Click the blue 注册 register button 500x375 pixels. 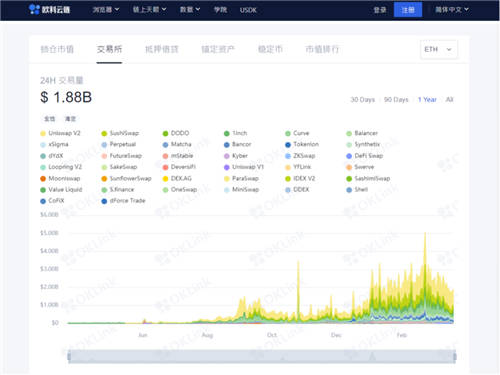point(408,10)
